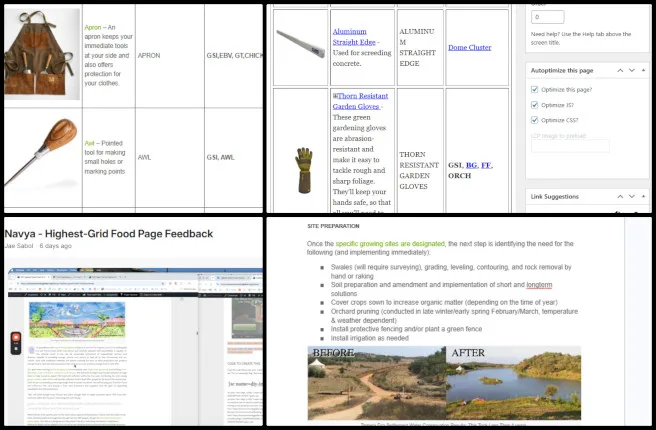Click the LCP image to preload field
Screen dimensions: 656x430
click(x=570, y=146)
